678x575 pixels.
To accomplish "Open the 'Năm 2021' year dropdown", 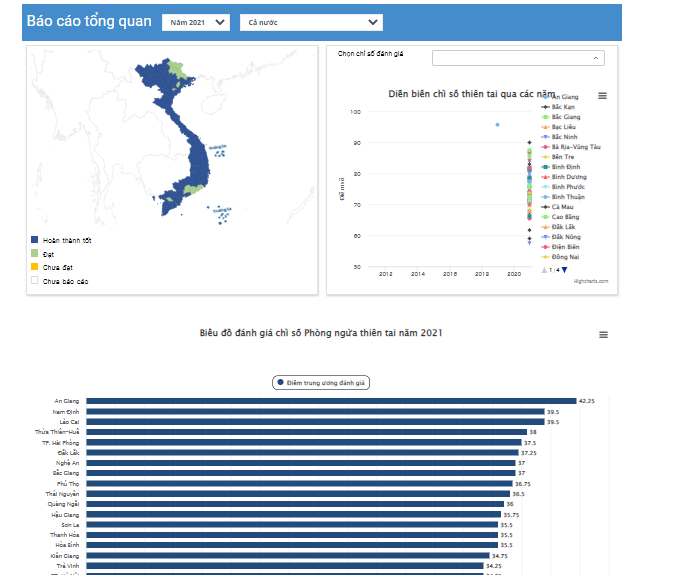I will 195,22.
